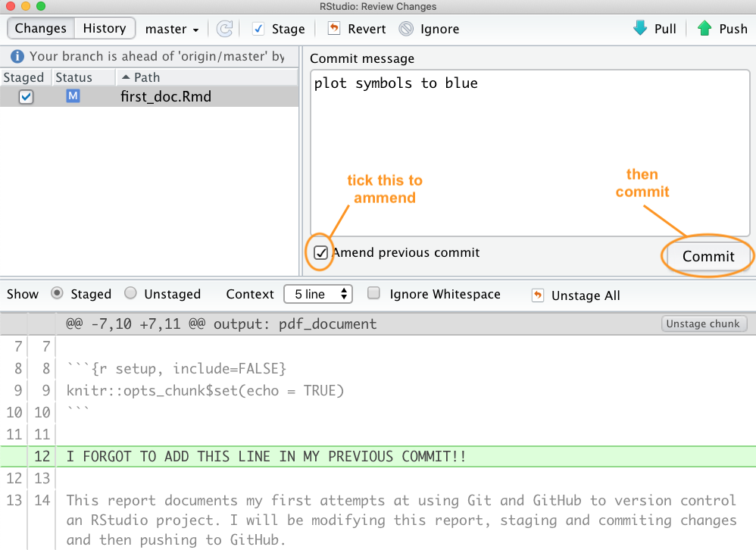Click the Push up-arrow icon
Viewport: 756px width, 550px height.
pyautogui.click(x=704, y=29)
